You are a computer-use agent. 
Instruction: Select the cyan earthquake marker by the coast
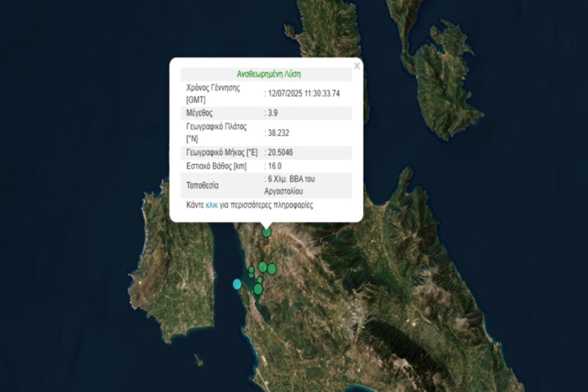pyautogui.click(x=237, y=284)
